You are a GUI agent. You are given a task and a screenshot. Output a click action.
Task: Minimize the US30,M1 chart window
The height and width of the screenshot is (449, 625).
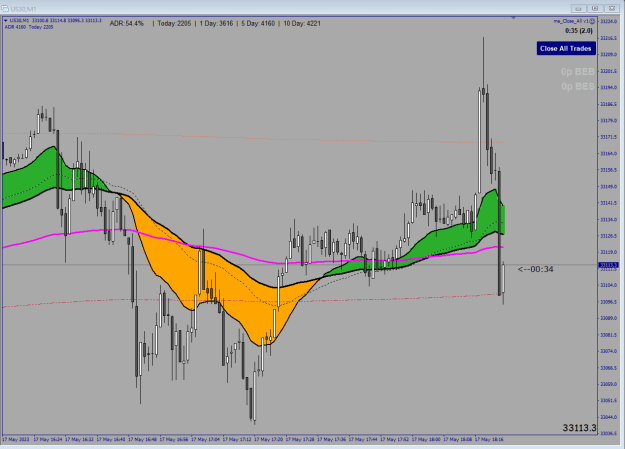[578, 8]
